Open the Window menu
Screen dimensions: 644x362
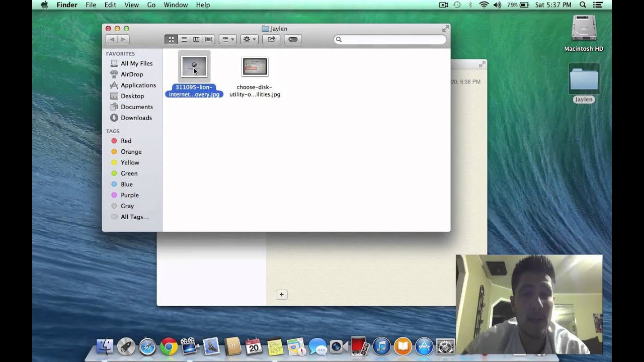point(176,5)
